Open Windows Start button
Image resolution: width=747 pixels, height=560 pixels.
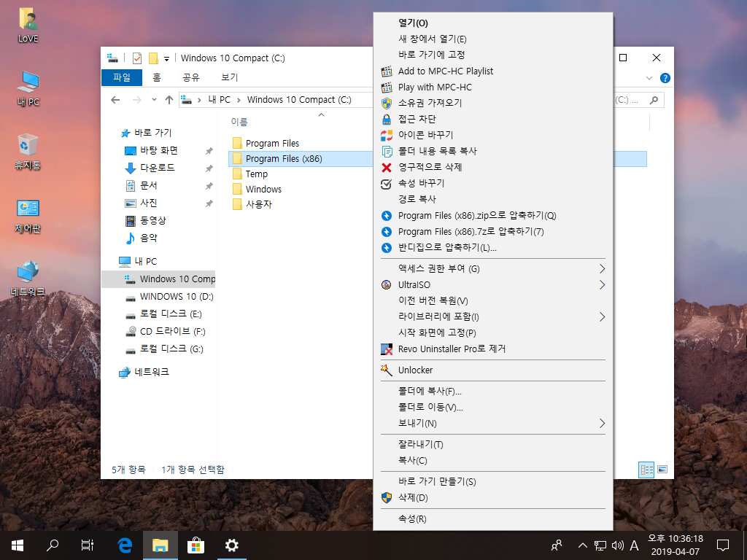(18, 545)
